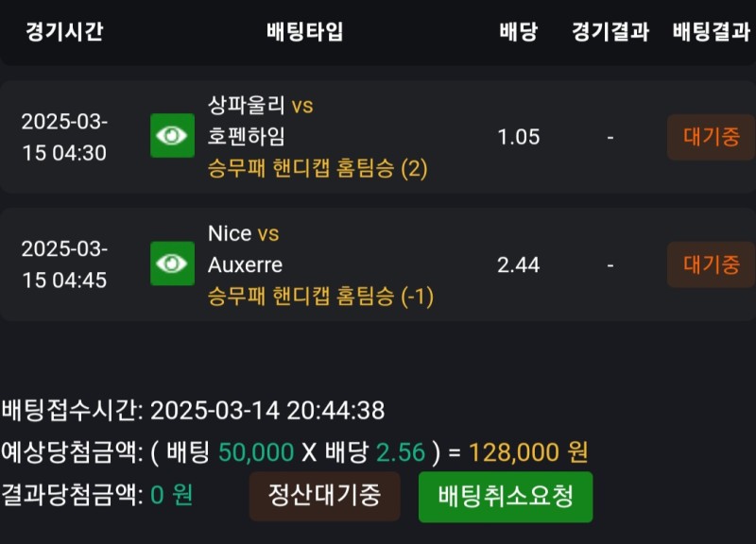Viewport: 756px width, 544px height.
Task: Click the 128,000 원 expected payout
Action: 527,452
